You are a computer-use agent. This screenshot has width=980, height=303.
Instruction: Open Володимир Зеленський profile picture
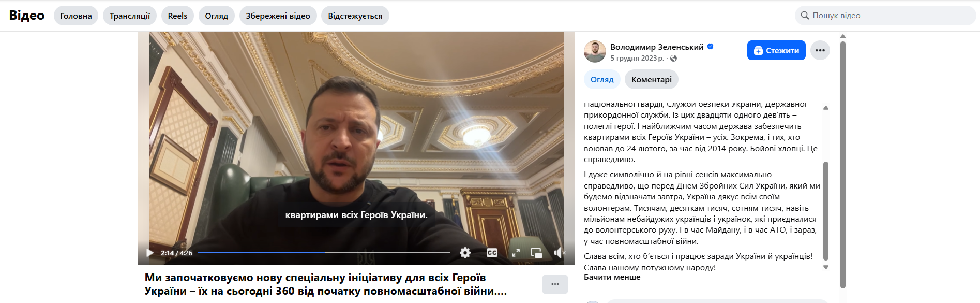[595, 51]
